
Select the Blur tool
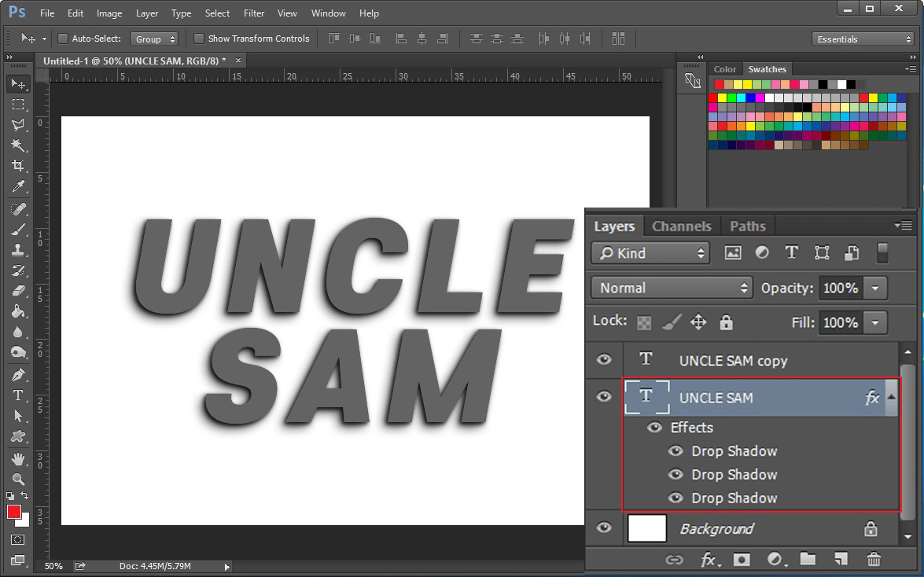18,332
